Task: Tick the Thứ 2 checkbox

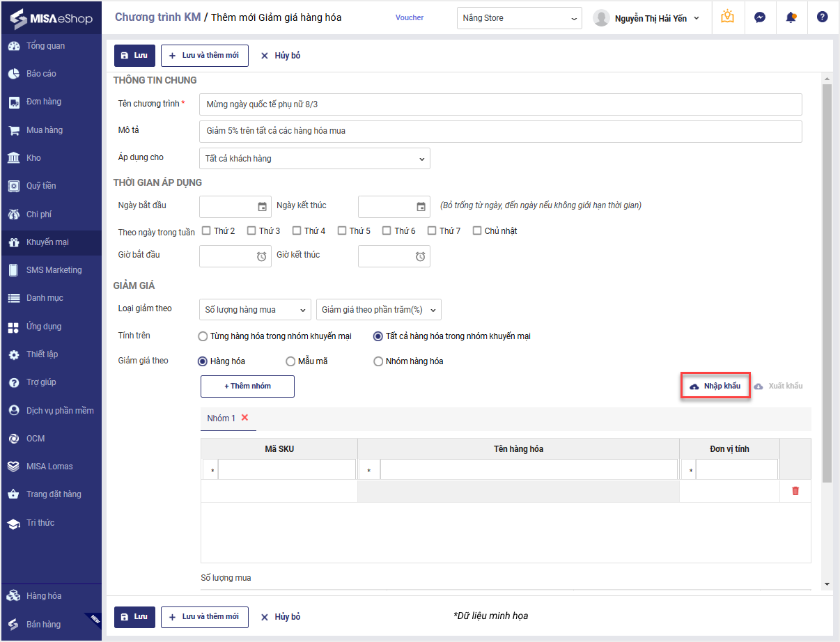Action: [x=206, y=230]
